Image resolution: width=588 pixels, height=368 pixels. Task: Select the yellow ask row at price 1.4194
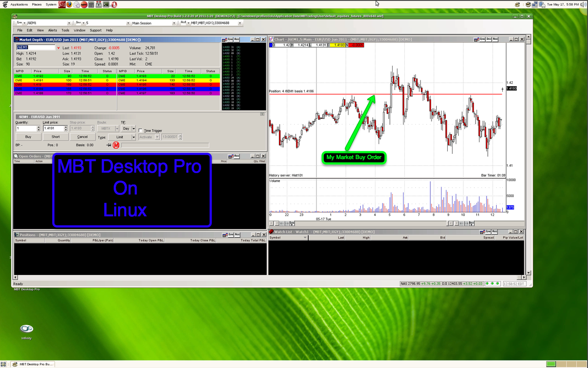point(169,80)
